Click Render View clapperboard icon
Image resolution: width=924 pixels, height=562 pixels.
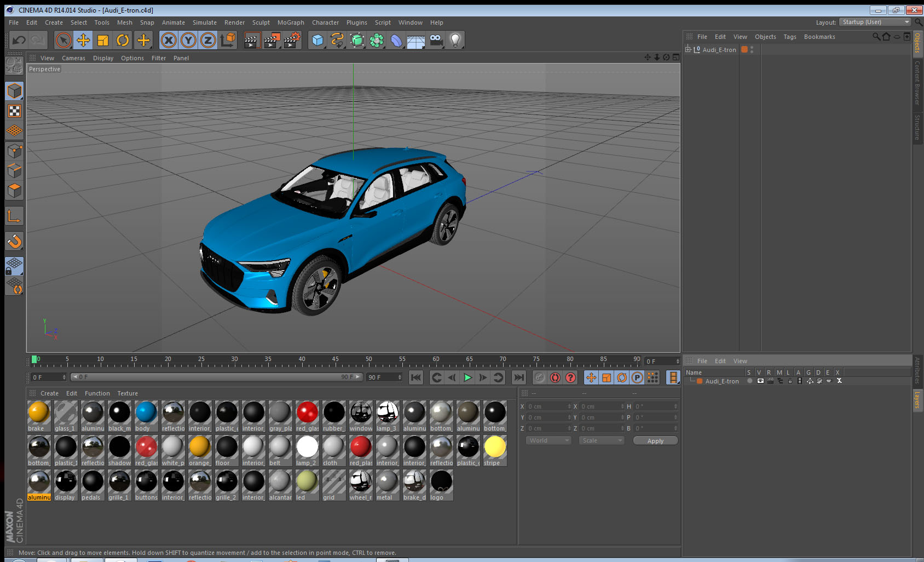coord(252,40)
